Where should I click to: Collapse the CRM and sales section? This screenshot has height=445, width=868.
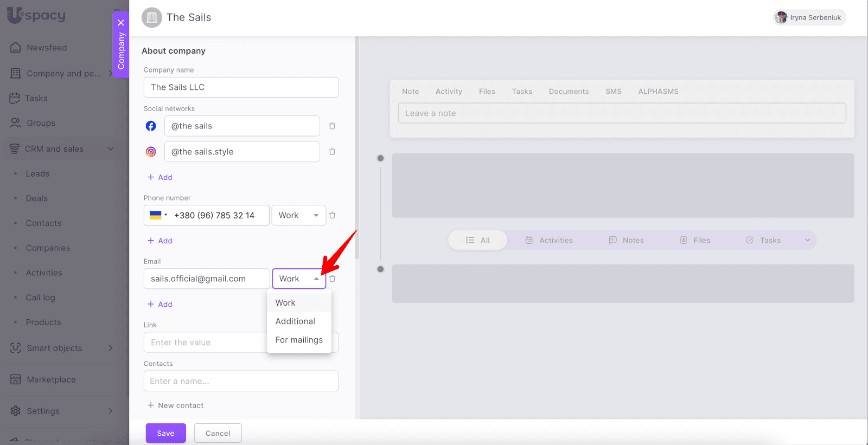(x=111, y=149)
